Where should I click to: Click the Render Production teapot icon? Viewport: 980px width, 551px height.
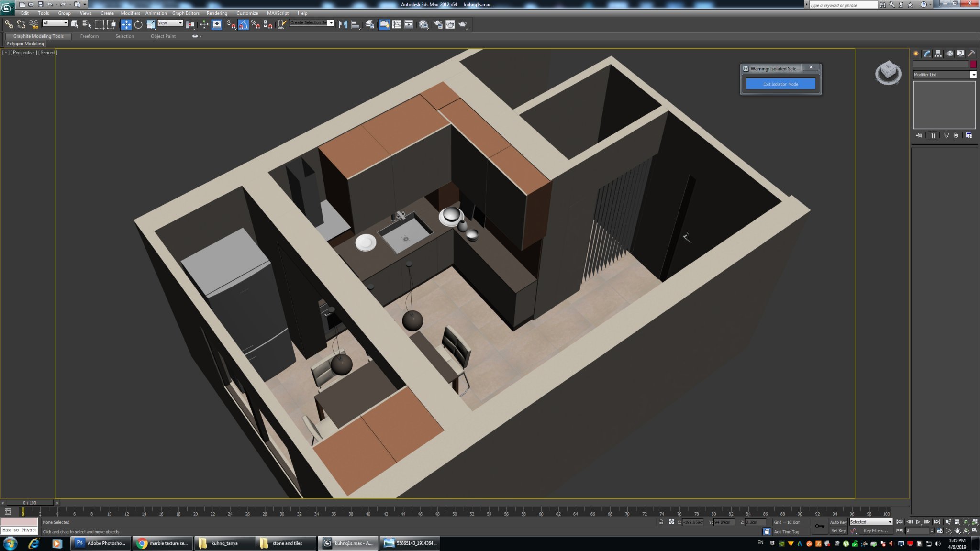(x=463, y=24)
